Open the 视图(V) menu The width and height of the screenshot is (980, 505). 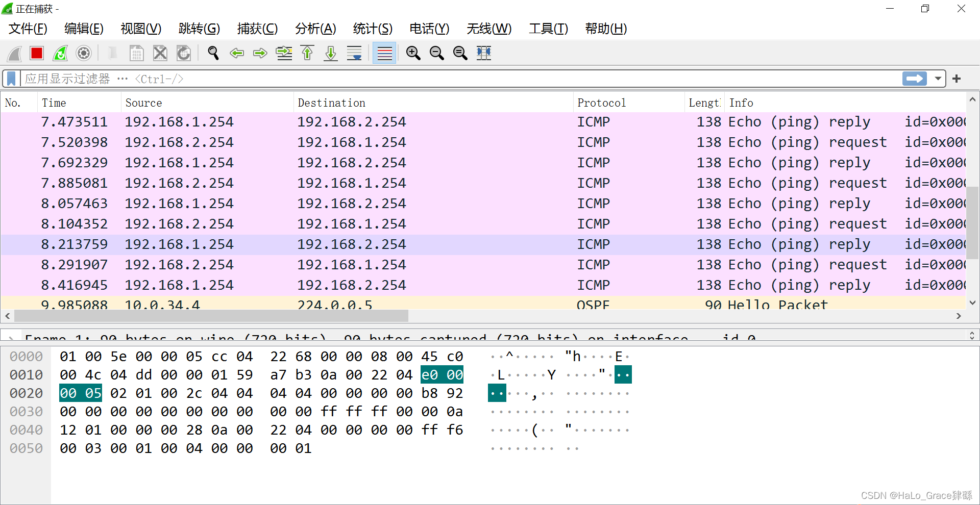tap(141, 29)
